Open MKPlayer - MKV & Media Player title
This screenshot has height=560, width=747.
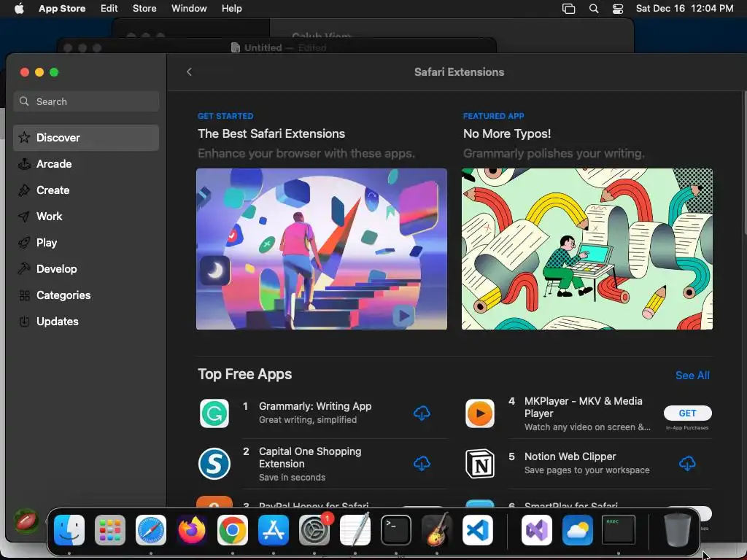pyautogui.click(x=583, y=407)
